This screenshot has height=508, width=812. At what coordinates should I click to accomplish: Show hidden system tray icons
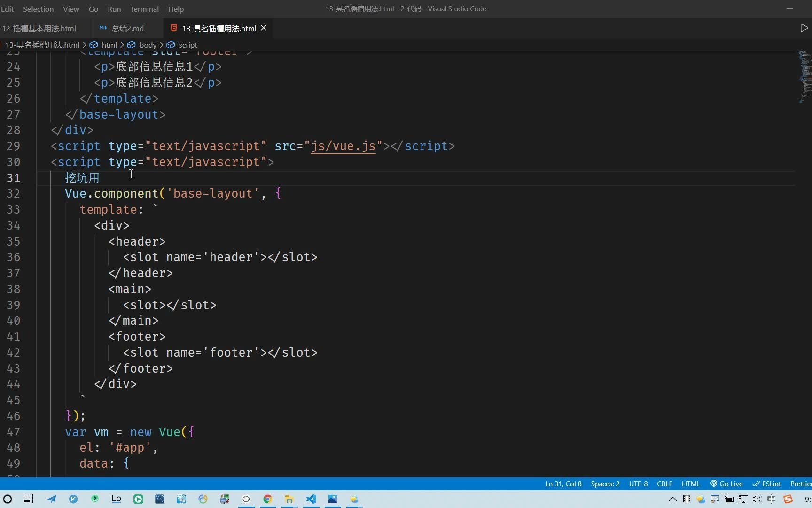673,499
